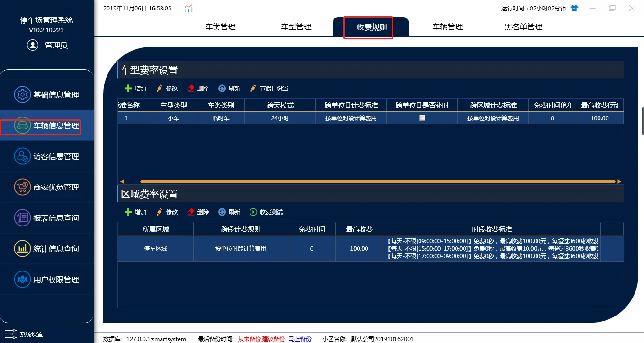This screenshot has width=644, height=343.
Task: Click the 免费时间(秒) column header
Action: (x=553, y=105)
